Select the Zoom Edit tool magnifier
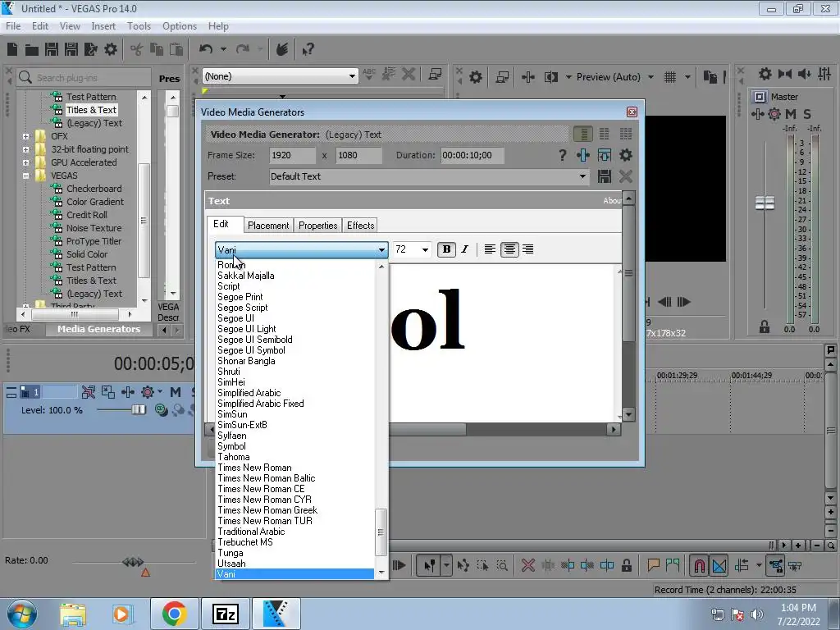This screenshot has width=840, height=630. point(502,565)
